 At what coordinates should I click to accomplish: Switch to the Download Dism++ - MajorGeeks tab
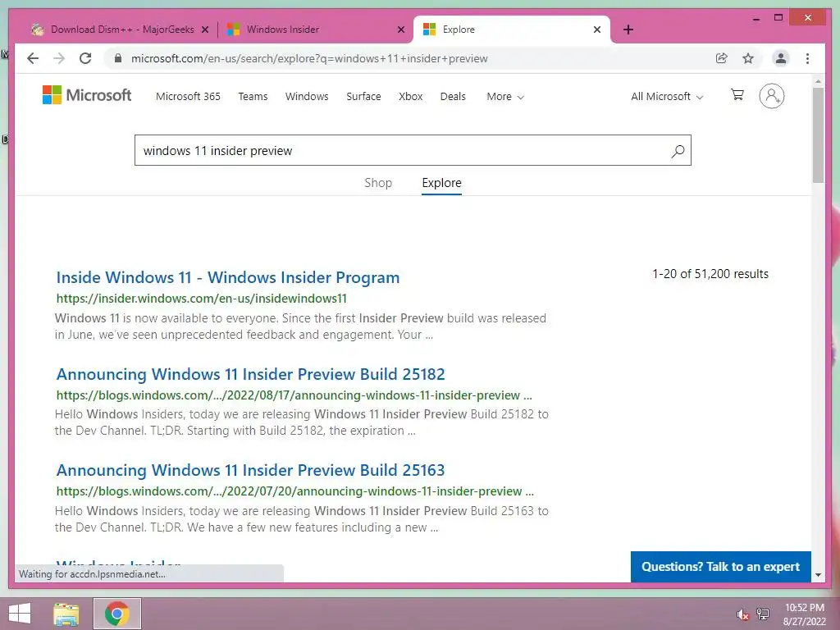(x=122, y=30)
